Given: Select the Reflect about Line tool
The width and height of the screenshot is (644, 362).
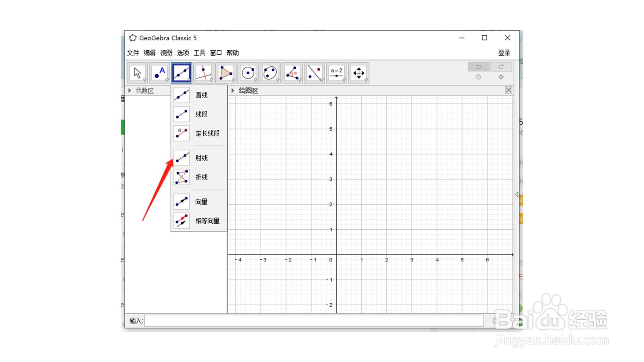Looking at the screenshot, I should tap(314, 73).
